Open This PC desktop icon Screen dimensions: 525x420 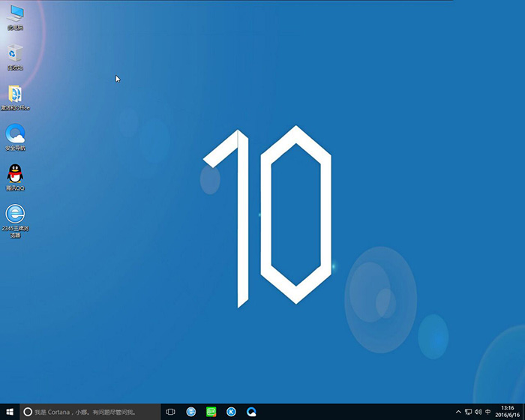point(15,15)
